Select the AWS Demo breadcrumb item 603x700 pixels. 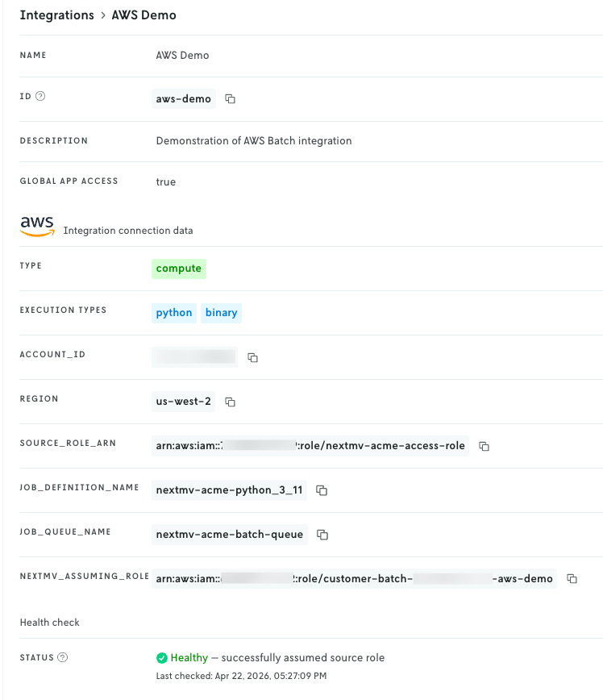coord(143,15)
